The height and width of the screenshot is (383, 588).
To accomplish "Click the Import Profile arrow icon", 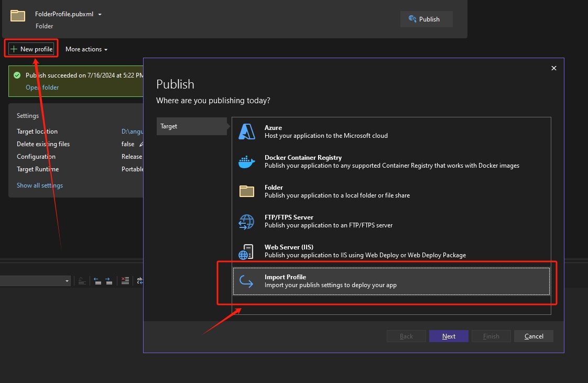I will pos(246,281).
